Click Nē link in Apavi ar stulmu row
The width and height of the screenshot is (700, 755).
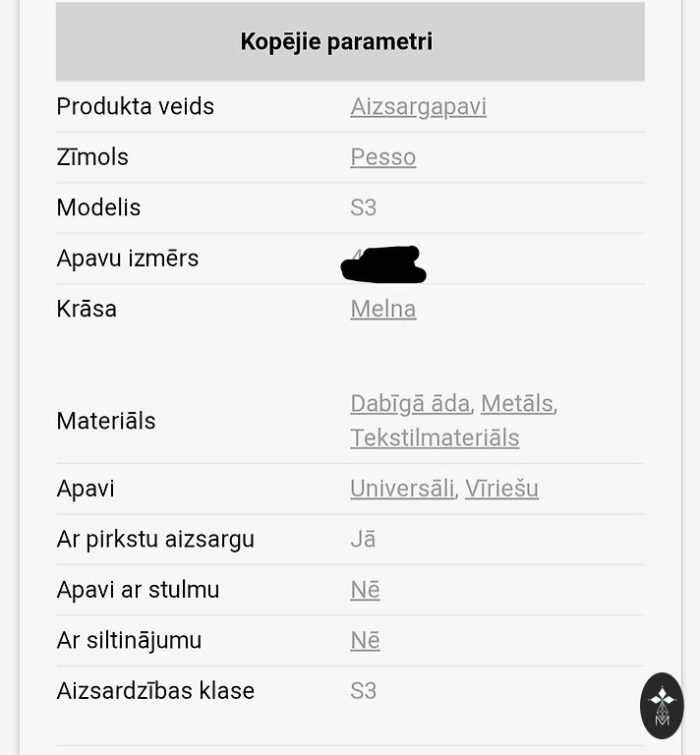click(x=365, y=590)
